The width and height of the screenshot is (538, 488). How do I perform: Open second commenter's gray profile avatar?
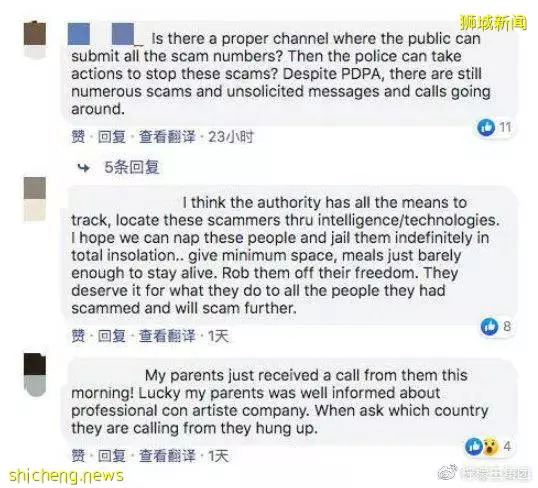(x=35, y=198)
